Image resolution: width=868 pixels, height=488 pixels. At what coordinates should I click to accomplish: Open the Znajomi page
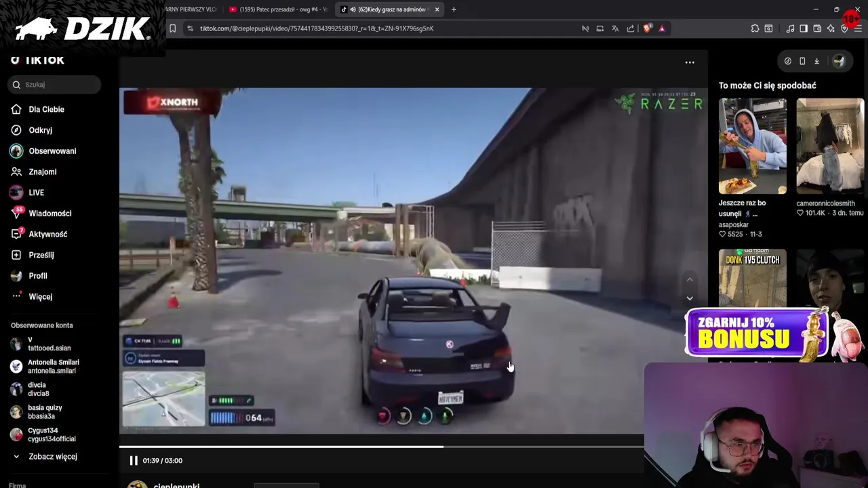42,172
